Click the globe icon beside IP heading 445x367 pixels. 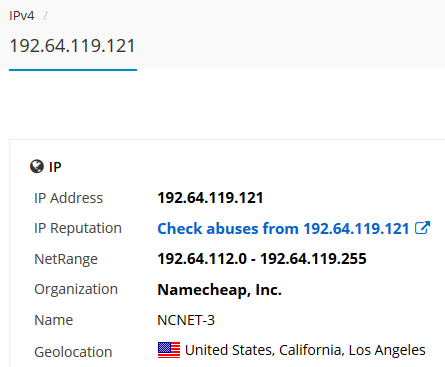[37, 166]
